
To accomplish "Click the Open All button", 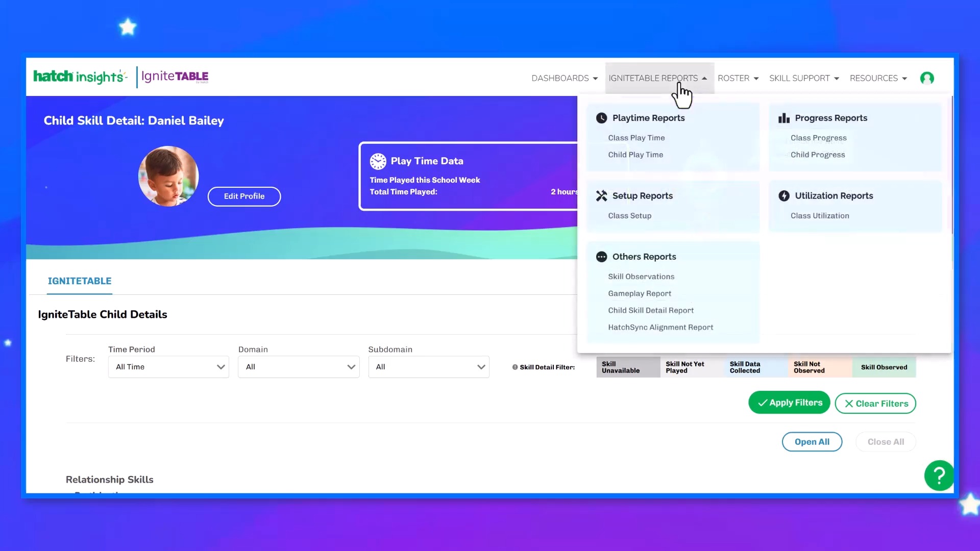I will coord(812,442).
